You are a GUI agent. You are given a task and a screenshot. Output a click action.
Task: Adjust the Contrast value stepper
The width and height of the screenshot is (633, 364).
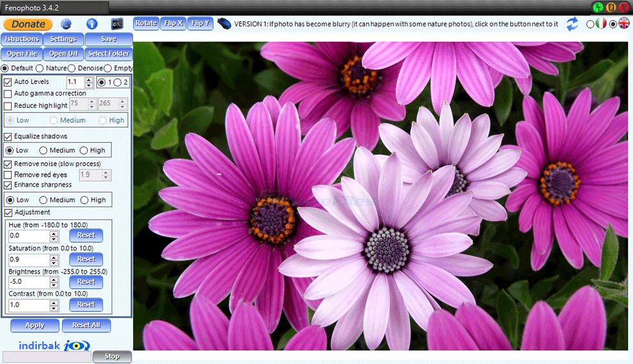[x=54, y=305]
